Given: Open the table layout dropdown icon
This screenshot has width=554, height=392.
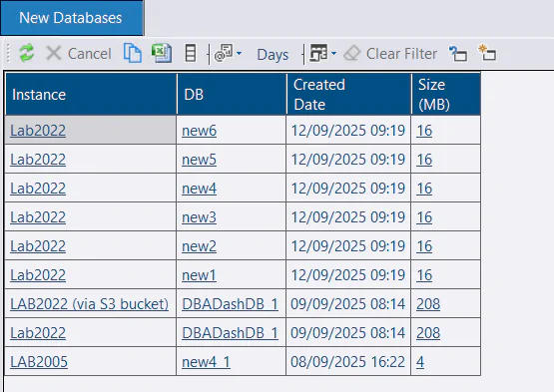Looking at the screenshot, I should pyautogui.click(x=322, y=54).
